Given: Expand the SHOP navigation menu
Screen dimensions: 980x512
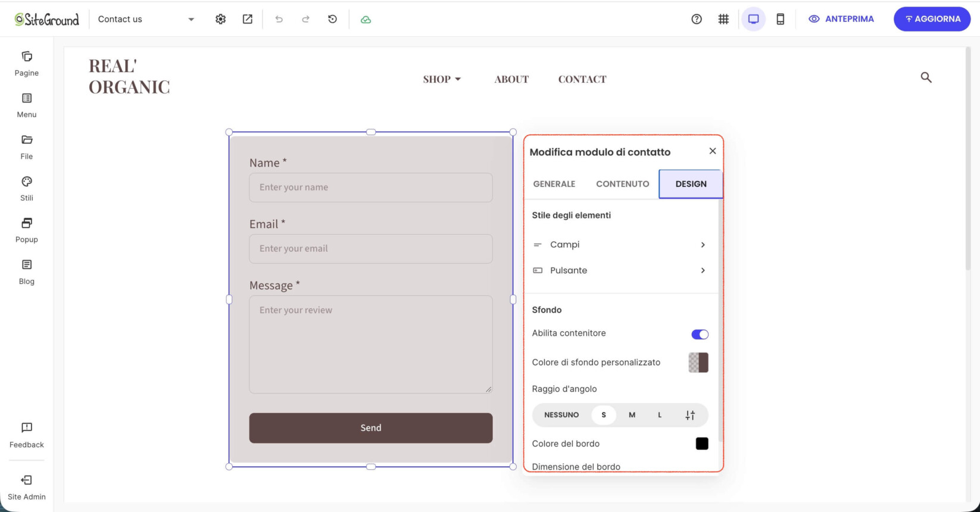Looking at the screenshot, I should [442, 79].
